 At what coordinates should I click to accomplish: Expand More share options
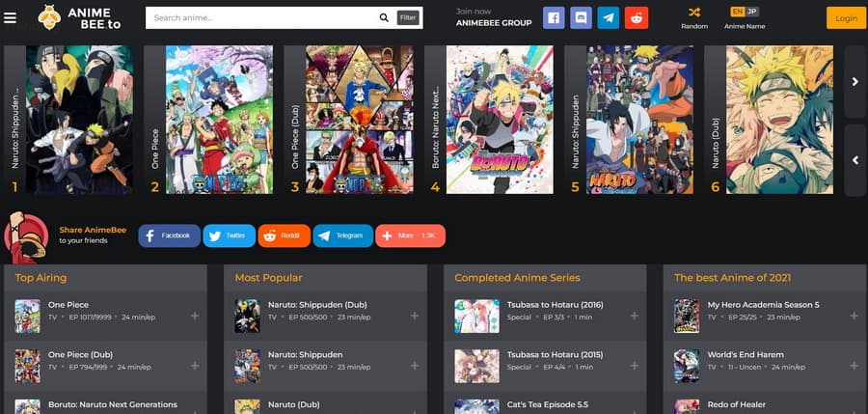[410, 235]
